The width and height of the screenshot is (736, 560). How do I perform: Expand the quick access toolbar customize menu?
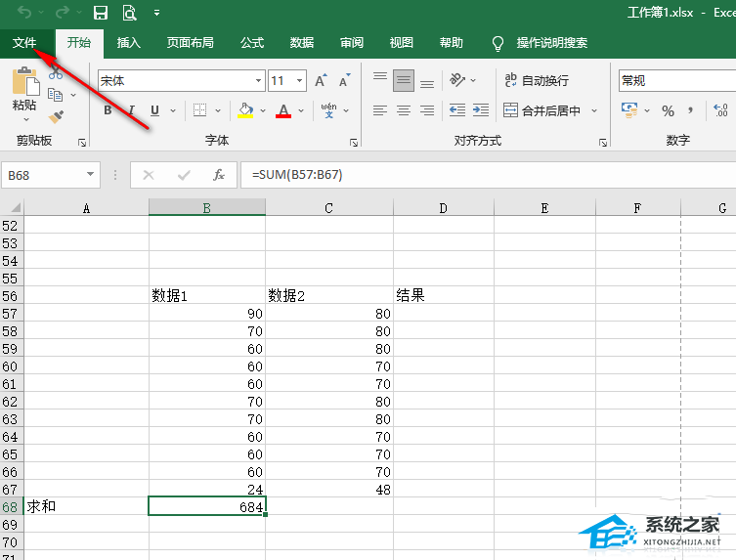pos(156,13)
